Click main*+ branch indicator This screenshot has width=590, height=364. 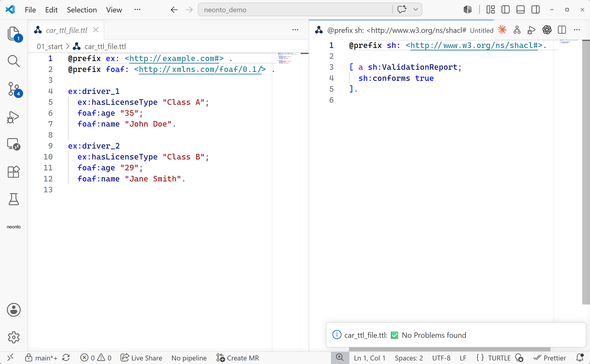(41, 358)
